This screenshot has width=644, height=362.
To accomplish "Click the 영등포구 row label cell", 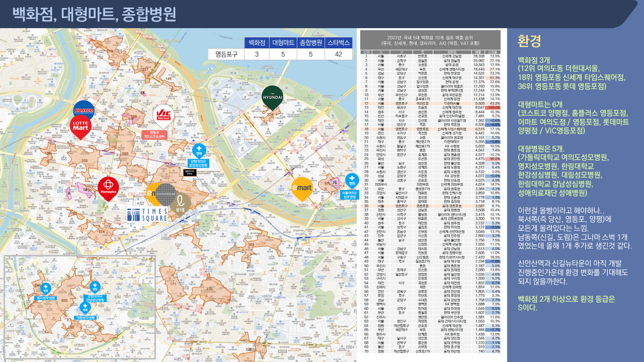I will tap(226, 54).
